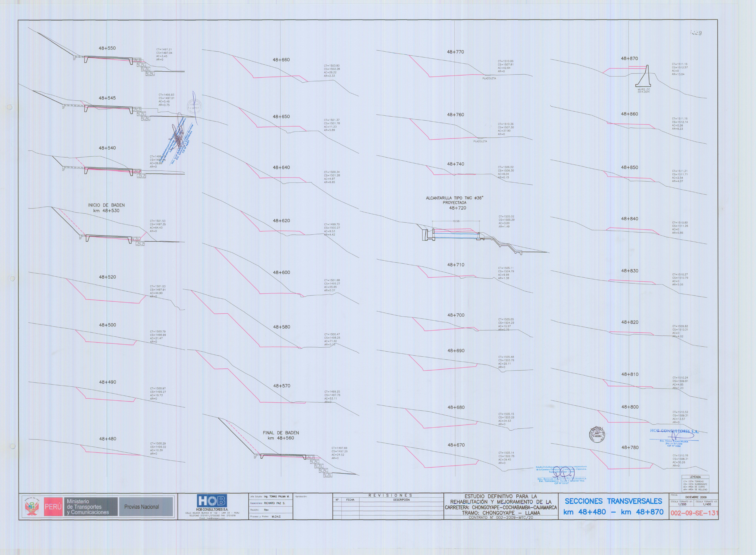756x555 pixels.
Task: Select the section label 48+545
Action: 107,98
